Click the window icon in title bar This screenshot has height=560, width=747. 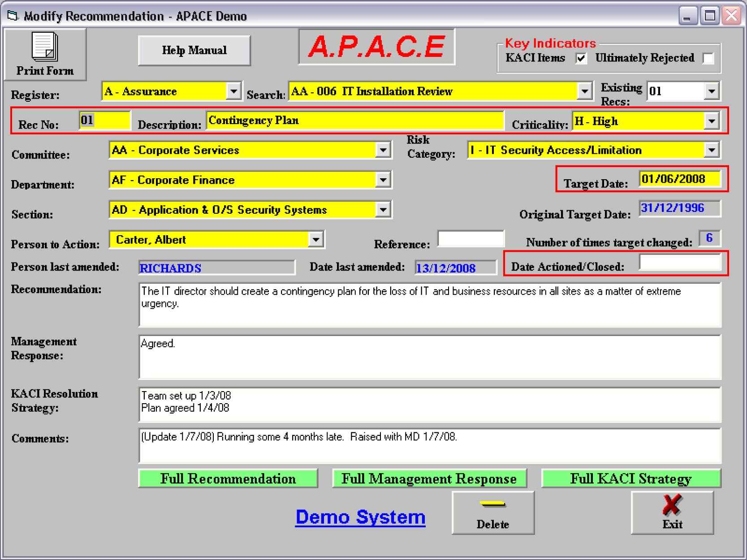click(x=13, y=16)
